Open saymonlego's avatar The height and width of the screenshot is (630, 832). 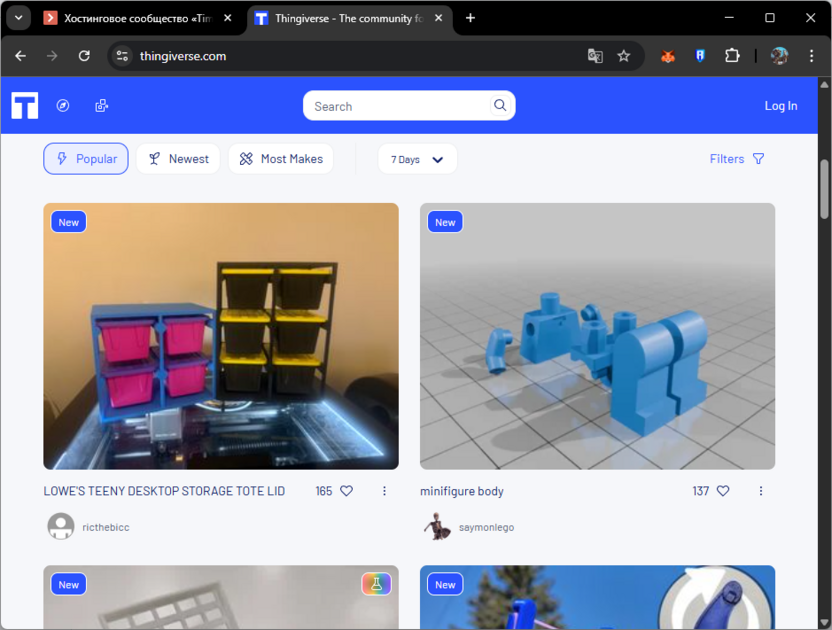[x=437, y=527]
